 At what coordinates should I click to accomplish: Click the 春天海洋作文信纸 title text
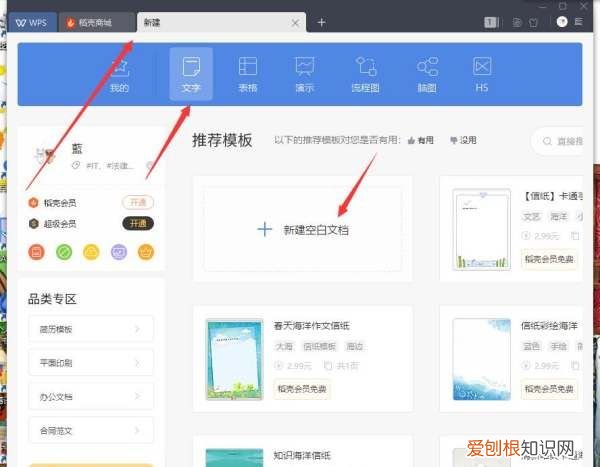pos(311,326)
